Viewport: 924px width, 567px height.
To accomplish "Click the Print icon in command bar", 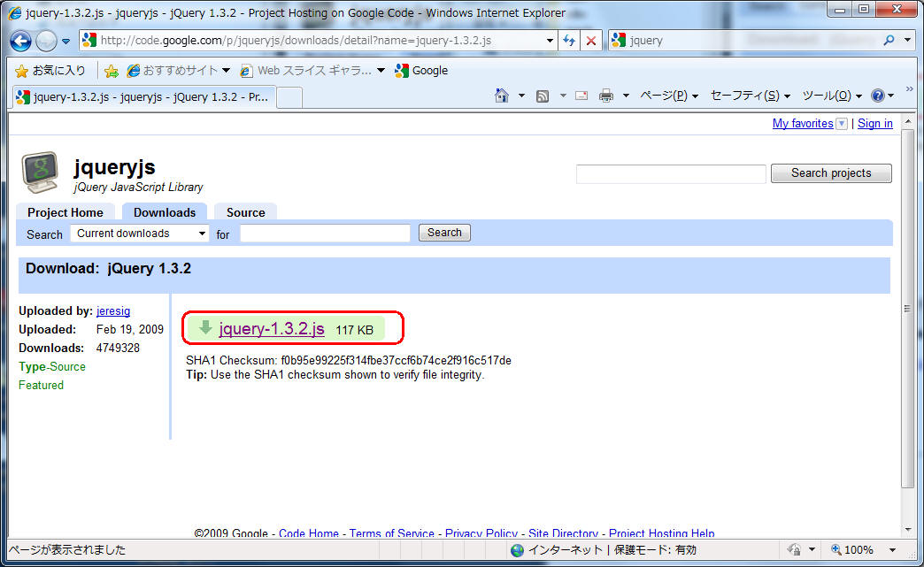I will [606, 96].
